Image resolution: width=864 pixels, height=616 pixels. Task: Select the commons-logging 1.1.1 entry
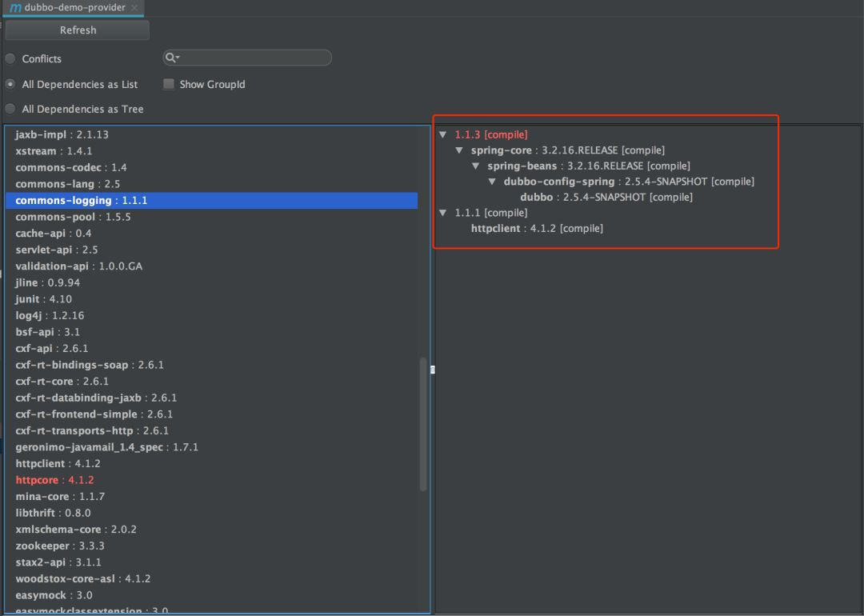81,201
